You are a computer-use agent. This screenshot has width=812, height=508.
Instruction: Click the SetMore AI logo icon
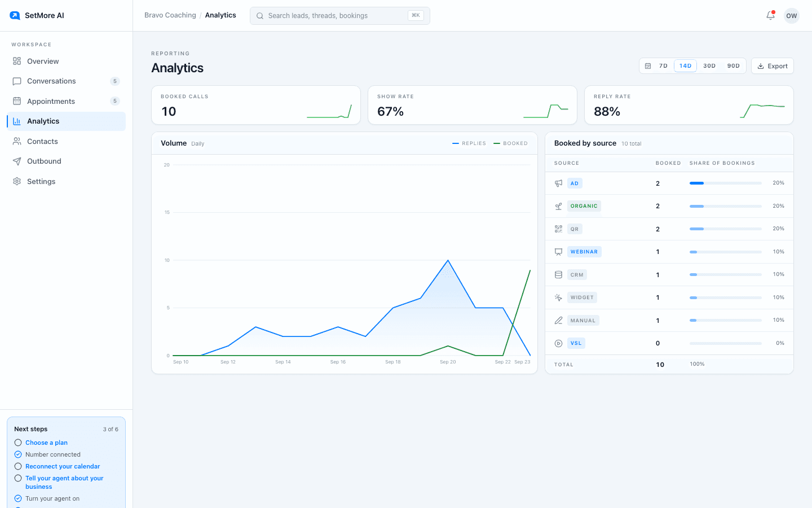[15, 15]
